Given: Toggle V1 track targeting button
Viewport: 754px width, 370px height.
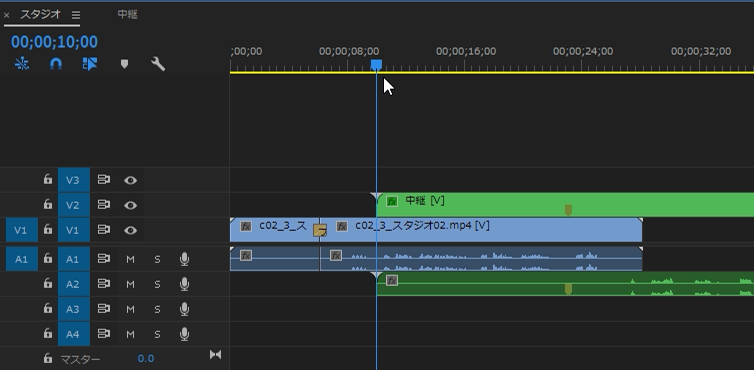Looking at the screenshot, I should click(x=74, y=230).
